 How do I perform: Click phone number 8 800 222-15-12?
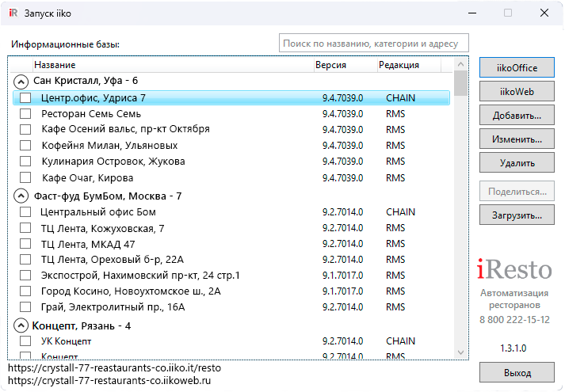(514, 320)
